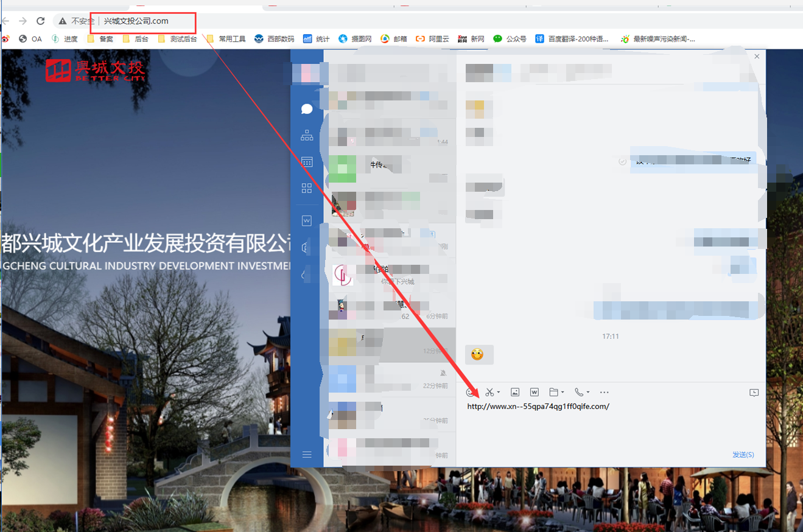Open the chat history icon above message box

point(754,393)
